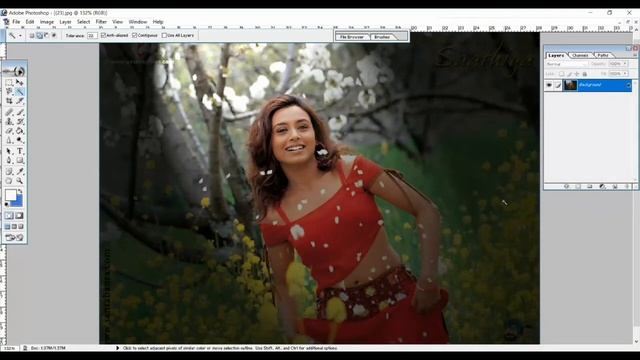This screenshot has width=640, height=360.
Task: Click the new layer icon in Layers panel
Action: pyautogui.click(x=615, y=187)
